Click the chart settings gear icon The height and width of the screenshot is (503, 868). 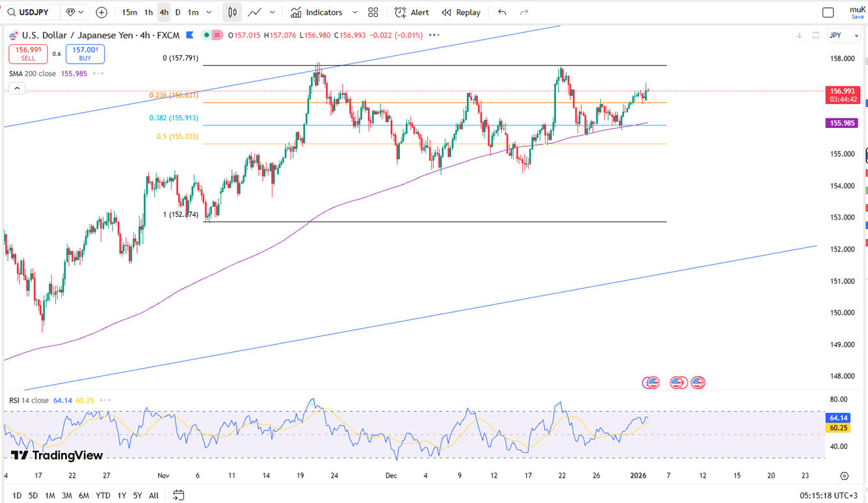(x=844, y=476)
